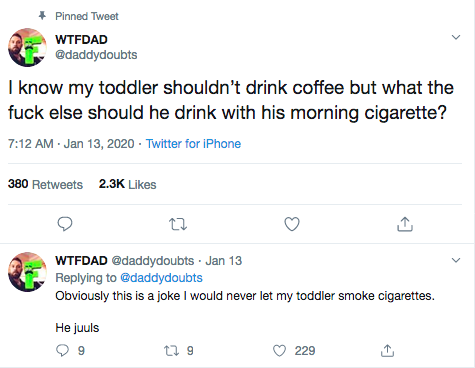
Task: Click the reply icon on main tweet
Action: [x=65, y=224]
